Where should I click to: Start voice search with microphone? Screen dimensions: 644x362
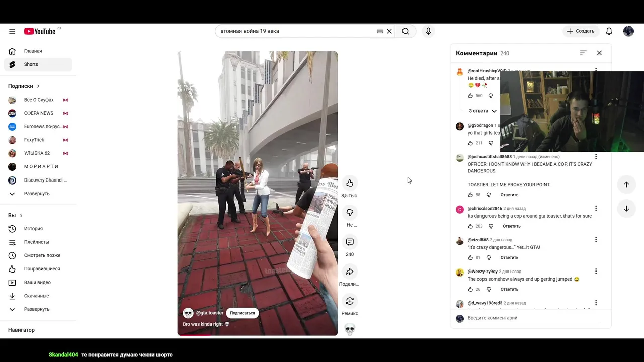[428, 31]
